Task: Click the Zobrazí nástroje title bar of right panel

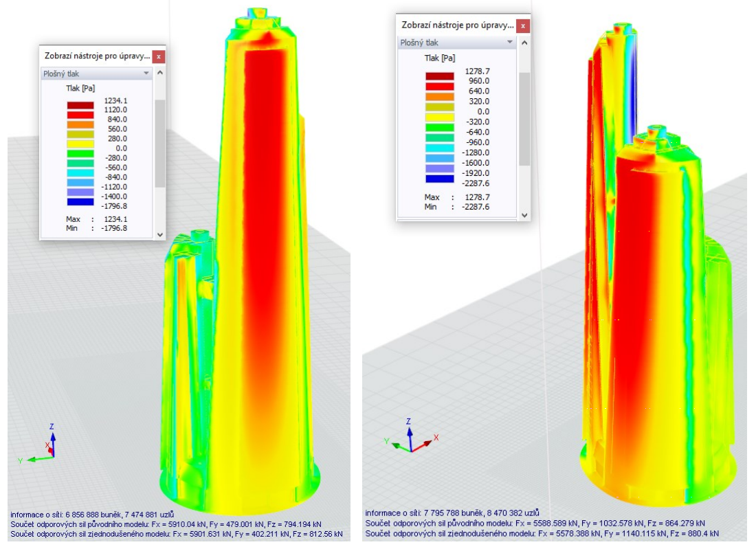Action: tap(458, 25)
